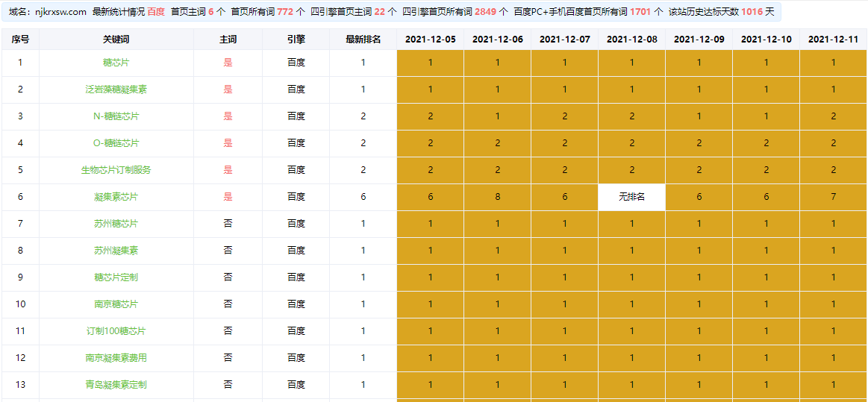Click 百度 engine cell in 南京凝集素费用 row
868x402 pixels.
(x=296, y=358)
